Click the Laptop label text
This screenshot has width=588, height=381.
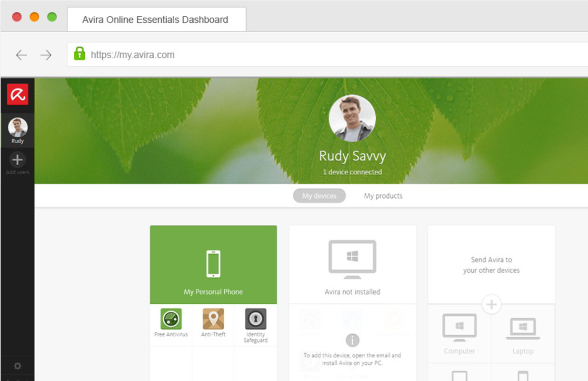[x=523, y=351]
